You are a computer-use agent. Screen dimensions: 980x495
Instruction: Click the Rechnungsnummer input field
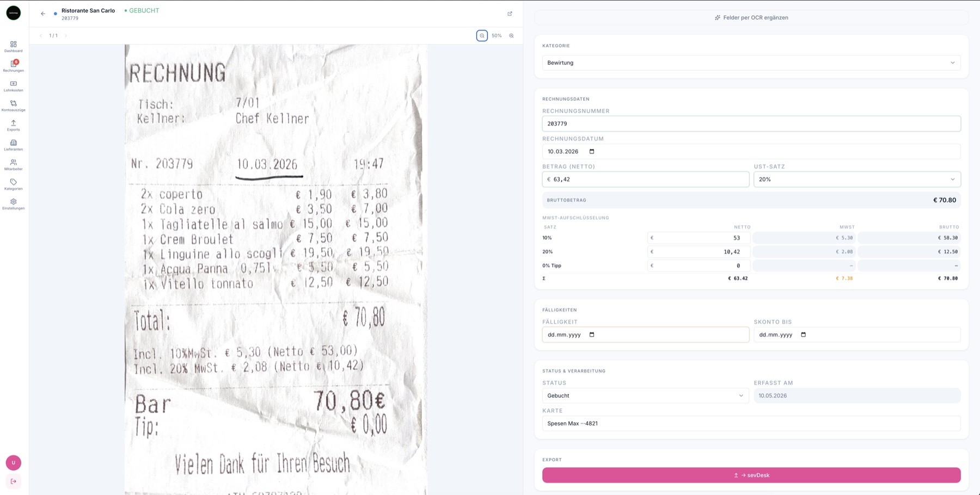[751, 123]
